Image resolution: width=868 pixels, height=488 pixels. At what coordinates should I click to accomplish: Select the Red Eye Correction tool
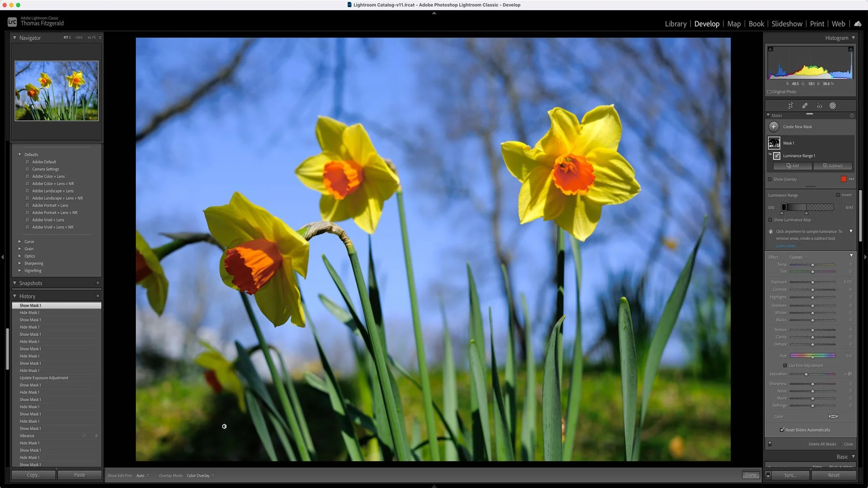pos(819,106)
